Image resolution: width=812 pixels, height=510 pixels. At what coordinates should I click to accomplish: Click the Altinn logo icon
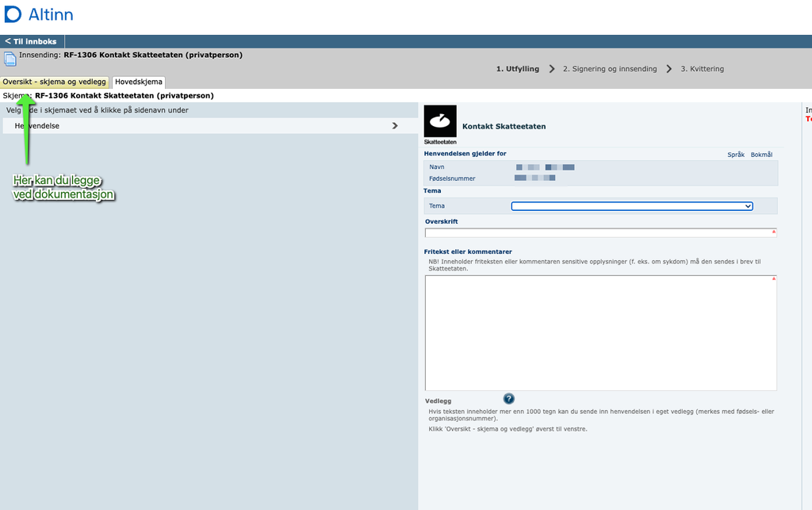tap(13, 15)
